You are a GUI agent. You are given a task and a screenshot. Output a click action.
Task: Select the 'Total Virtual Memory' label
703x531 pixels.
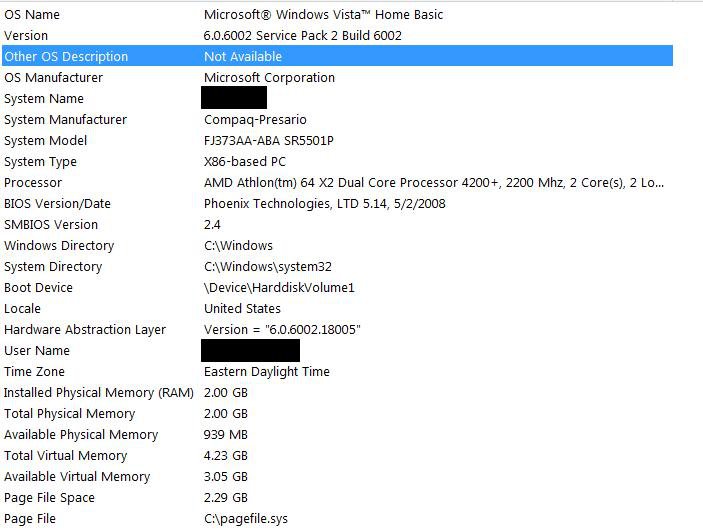click(66, 456)
